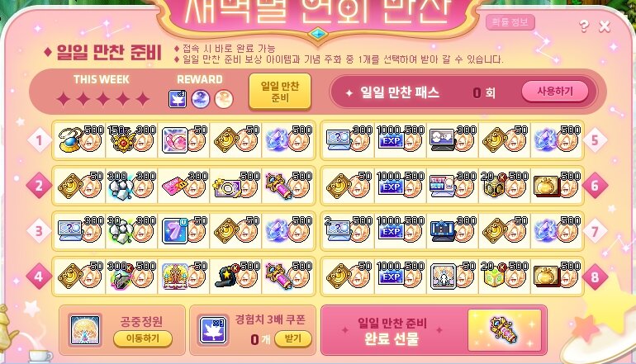Select the green cube reward in row 8
The width and height of the screenshot is (636, 364).
tap(493, 277)
